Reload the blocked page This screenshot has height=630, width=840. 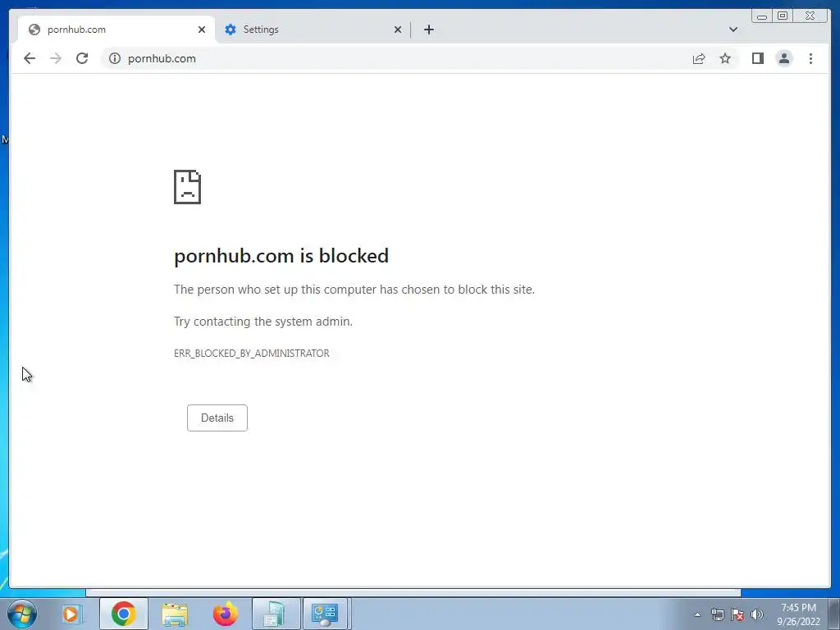pos(82,58)
